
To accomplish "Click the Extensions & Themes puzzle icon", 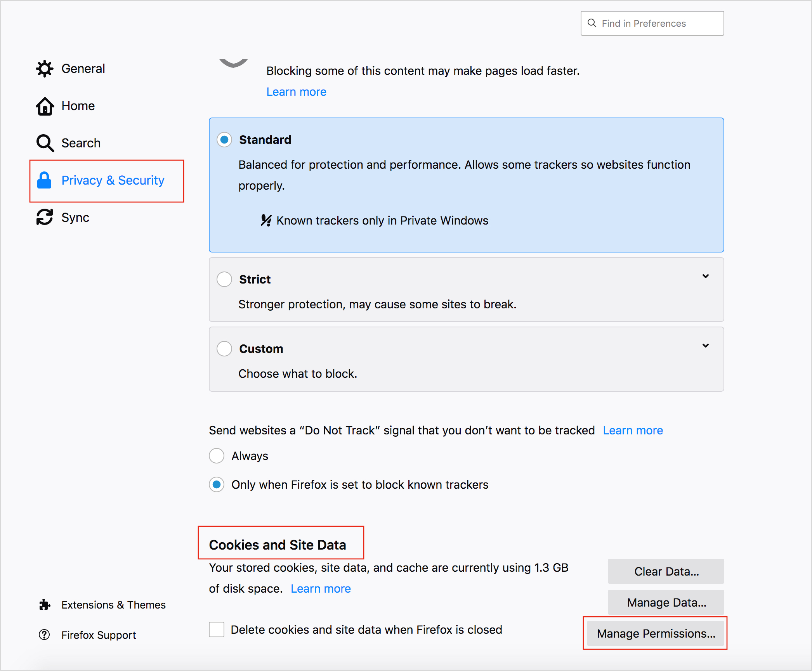I will click(x=45, y=605).
